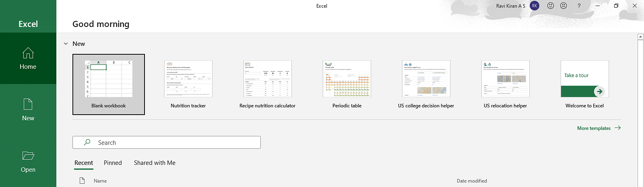Switch to the Shared with Me tab
644x187 pixels.
pyautogui.click(x=155, y=163)
